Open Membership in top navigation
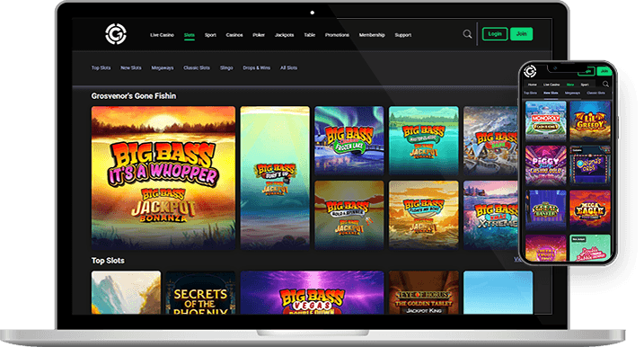 pyautogui.click(x=372, y=35)
